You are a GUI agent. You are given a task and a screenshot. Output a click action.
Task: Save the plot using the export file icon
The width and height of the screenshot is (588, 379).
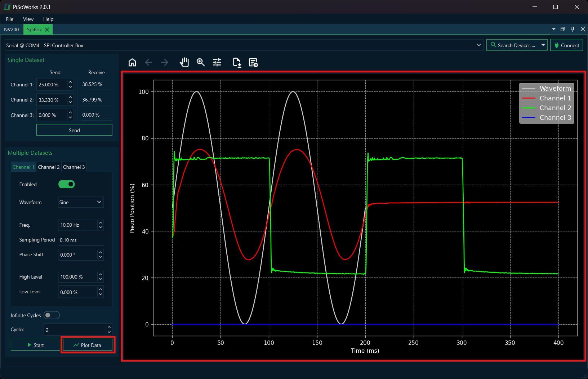[237, 62]
